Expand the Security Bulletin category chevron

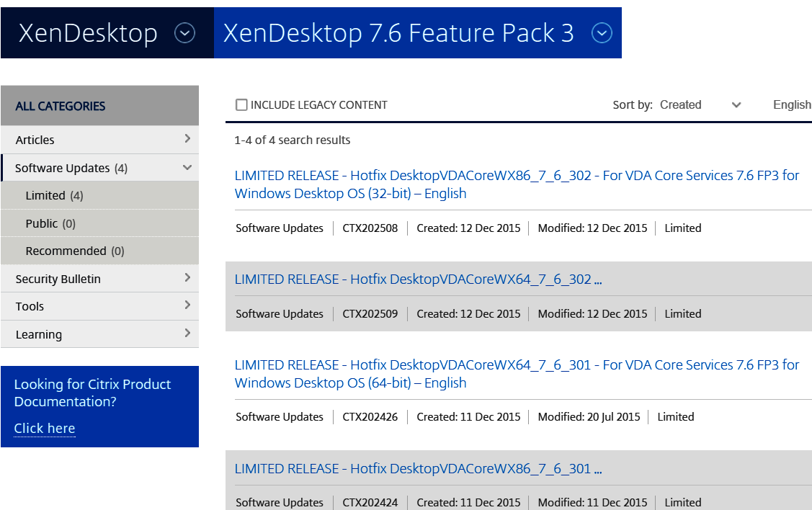point(187,278)
